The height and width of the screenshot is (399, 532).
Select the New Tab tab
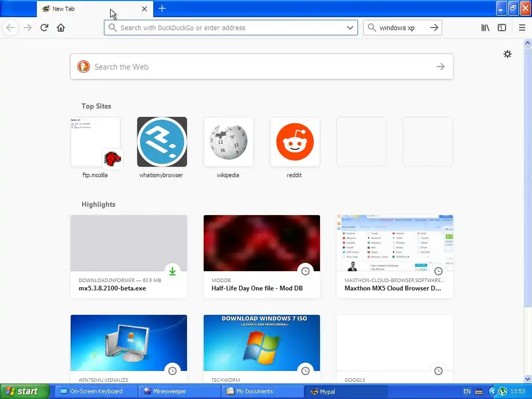tap(95, 9)
